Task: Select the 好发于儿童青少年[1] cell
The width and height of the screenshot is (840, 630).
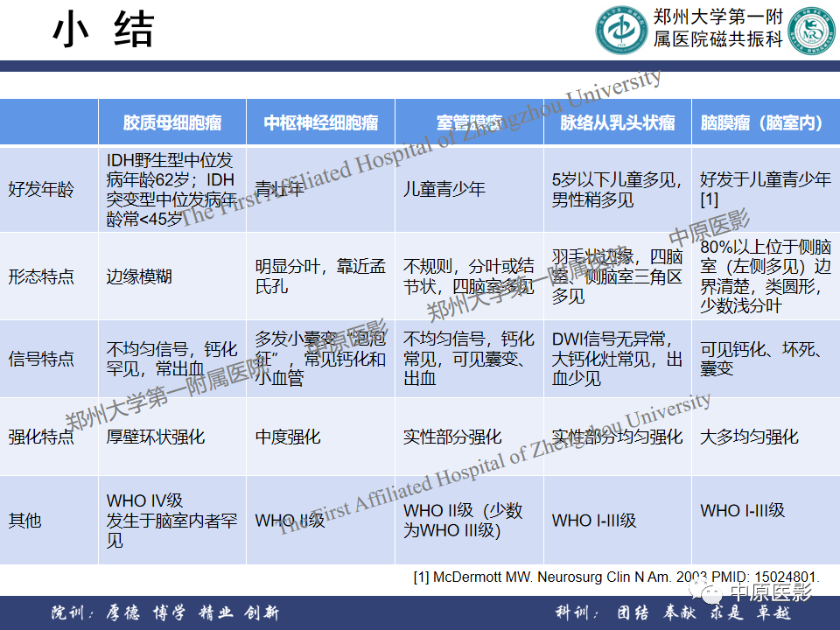Action: (x=766, y=189)
